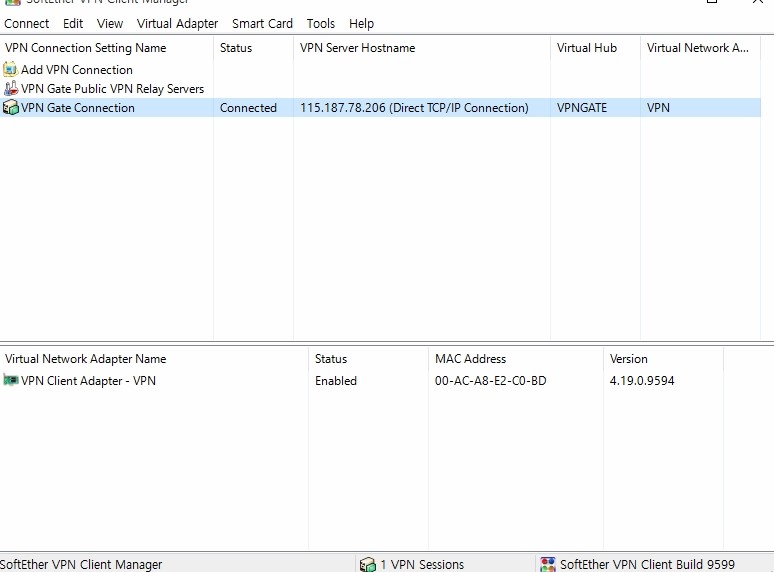
Task: Click the VPN Gate Connection entry icon
Action: [x=10, y=108]
